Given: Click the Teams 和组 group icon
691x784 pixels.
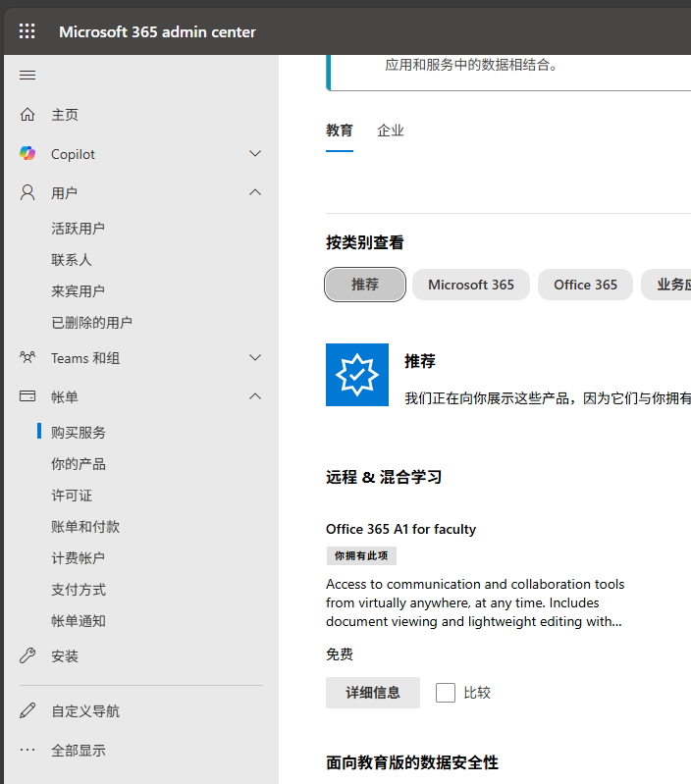Looking at the screenshot, I should coord(27,357).
